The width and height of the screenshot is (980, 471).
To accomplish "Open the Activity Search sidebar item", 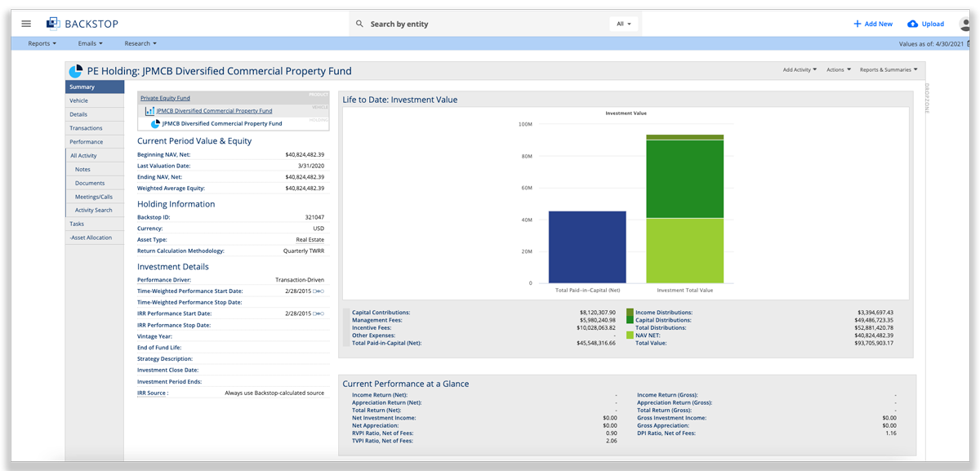I will [95, 210].
